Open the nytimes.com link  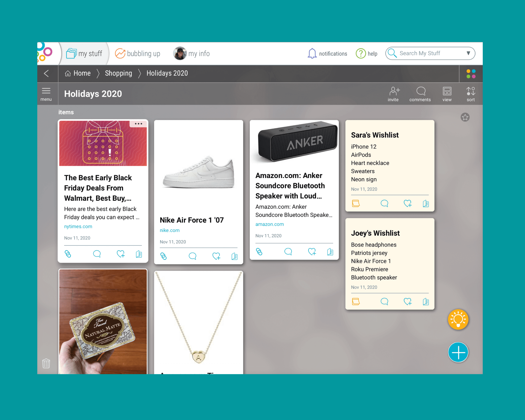pyautogui.click(x=78, y=227)
